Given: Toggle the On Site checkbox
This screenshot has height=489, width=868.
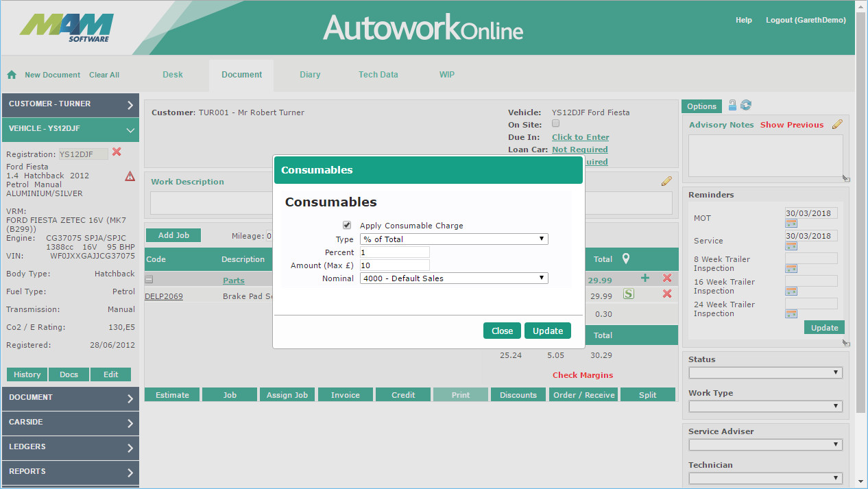Looking at the screenshot, I should [x=556, y=123].
